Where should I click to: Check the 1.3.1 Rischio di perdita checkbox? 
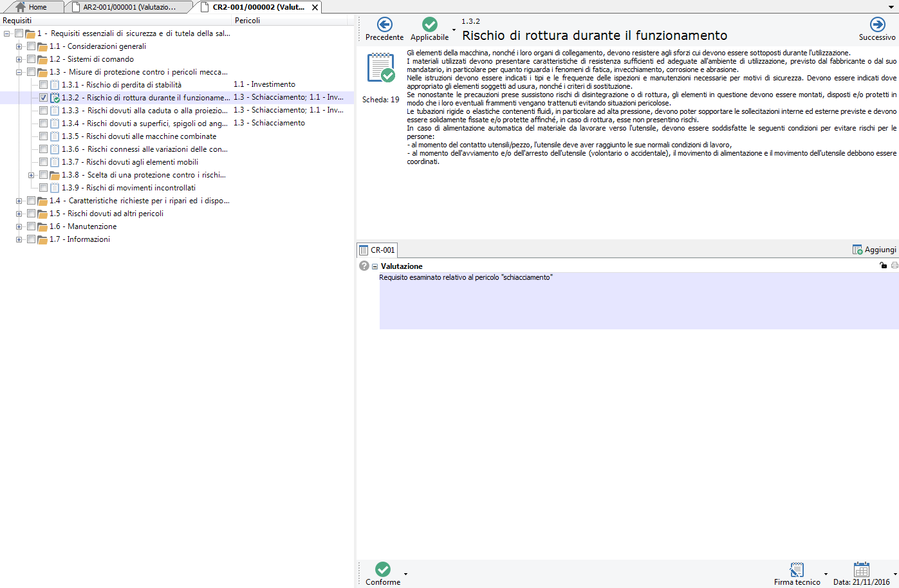pyautogui.click(x=43, y=85)
